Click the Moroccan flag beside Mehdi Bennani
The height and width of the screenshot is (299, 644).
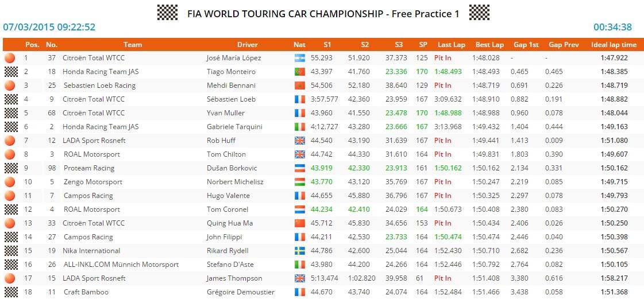(x=299, y=86)
